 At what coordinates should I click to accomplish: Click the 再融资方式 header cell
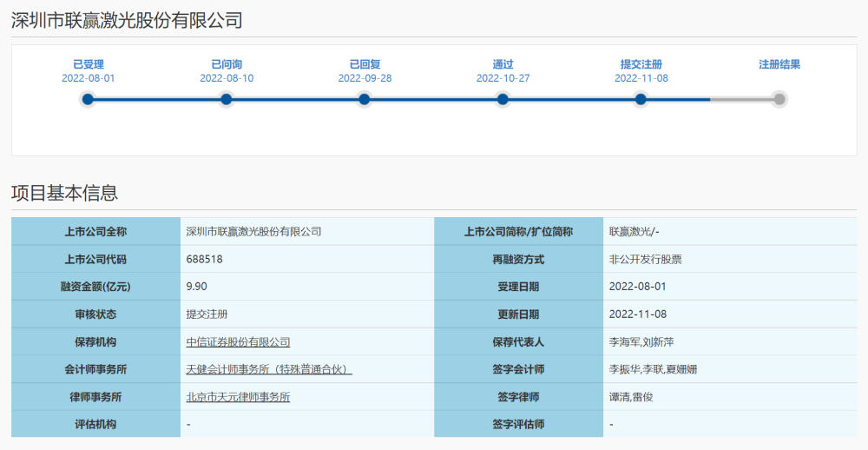pyautogui.click(x=519, y=259)
